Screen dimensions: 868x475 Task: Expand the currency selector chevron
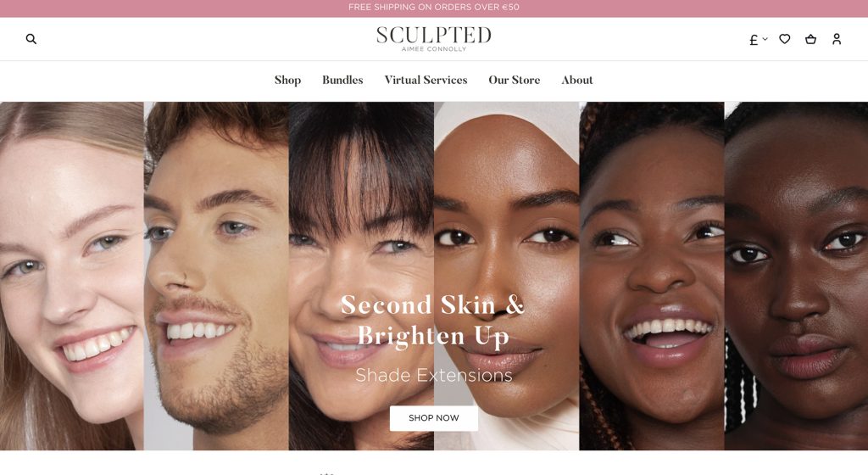[765, 39]
